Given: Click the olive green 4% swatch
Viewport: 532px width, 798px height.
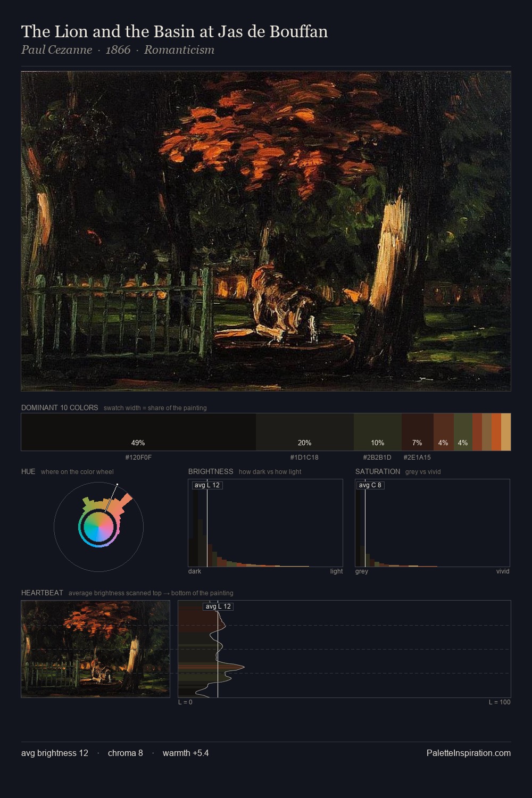Looking at the screenshot, I should [x=463, y=432].
